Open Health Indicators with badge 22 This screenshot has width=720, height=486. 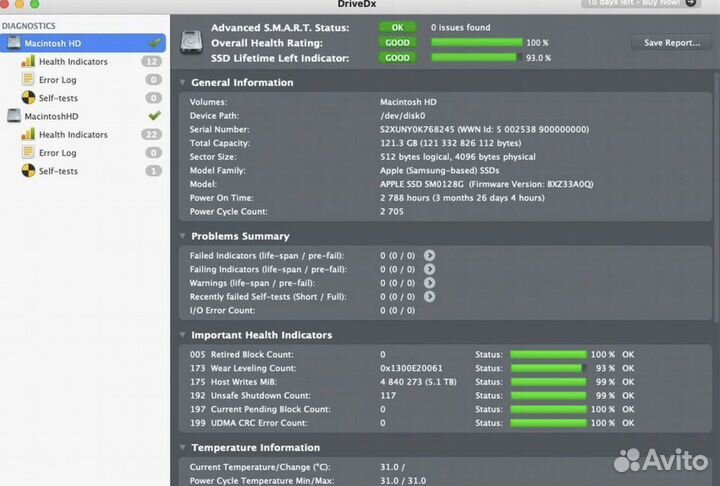coord(73,135)
